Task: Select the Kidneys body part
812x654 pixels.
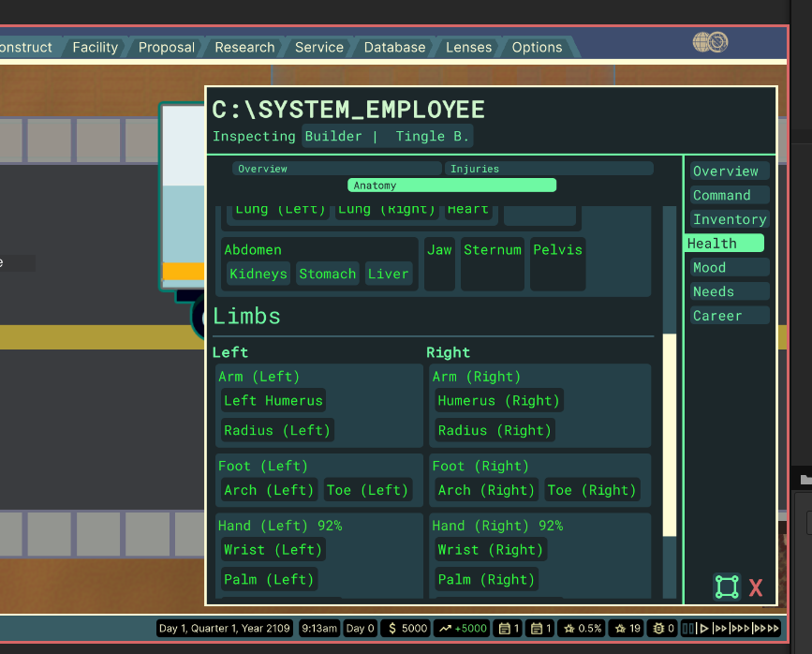Action: pos(258,274)
